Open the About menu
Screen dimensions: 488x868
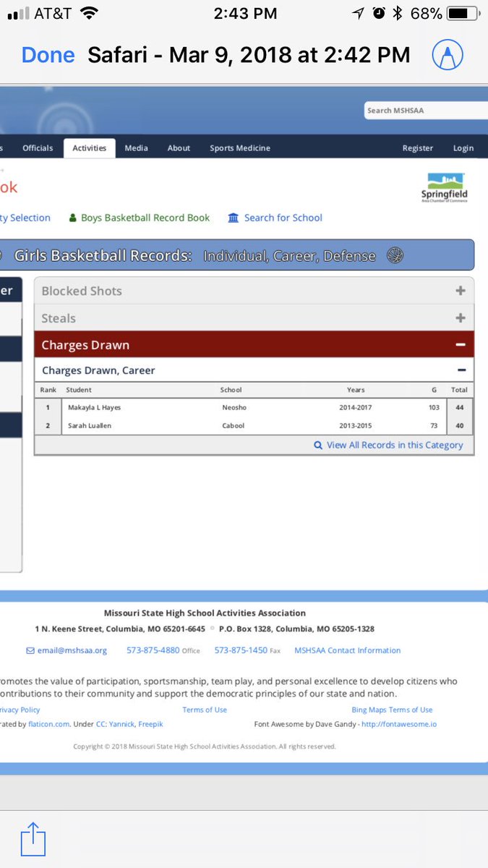pyautogui.click(x=179, y=148)
